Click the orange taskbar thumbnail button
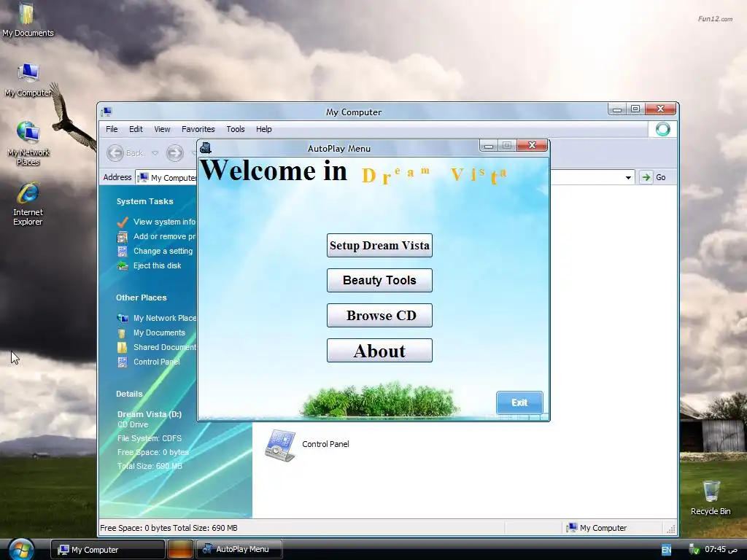747x560 pixels. [181, 549]
